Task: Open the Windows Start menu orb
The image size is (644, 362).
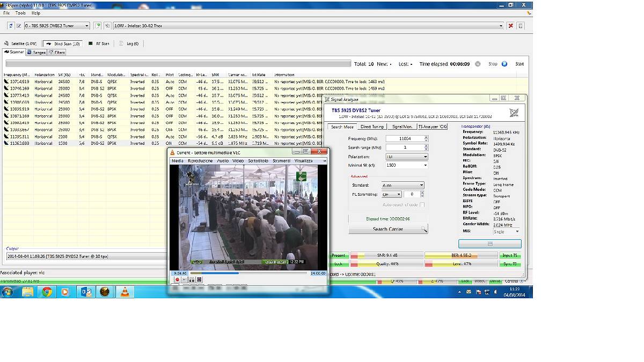Action: pos(8,292)
